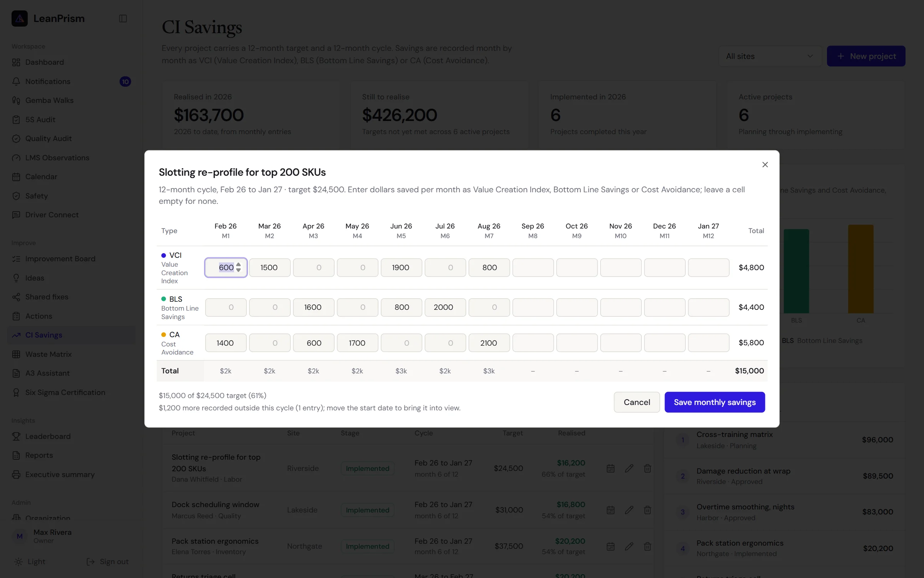Viewport: 924px width, 578px height.
Task: Edit CA Feb 26 field showing 1400
Action: tap(226, 343)
